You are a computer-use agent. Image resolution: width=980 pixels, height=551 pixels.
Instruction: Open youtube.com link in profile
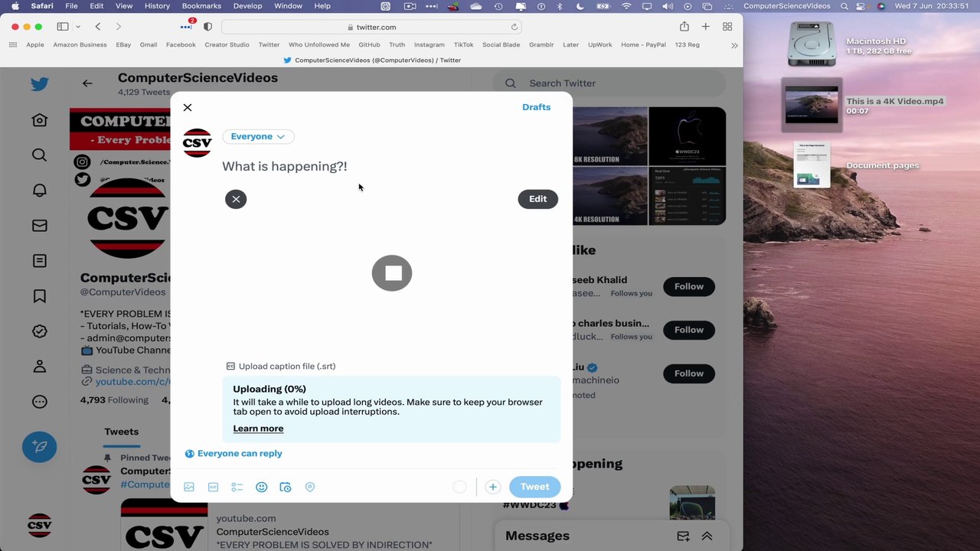point(132,382)
